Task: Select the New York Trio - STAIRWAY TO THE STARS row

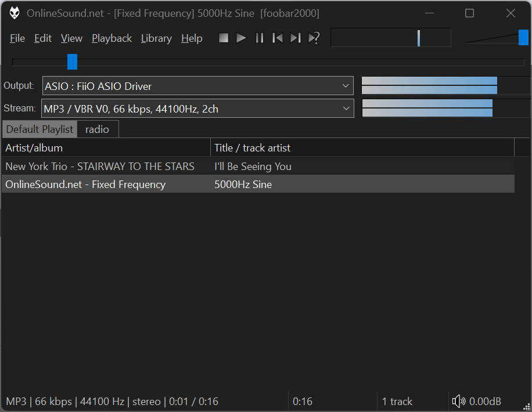Action: (258, 166)
